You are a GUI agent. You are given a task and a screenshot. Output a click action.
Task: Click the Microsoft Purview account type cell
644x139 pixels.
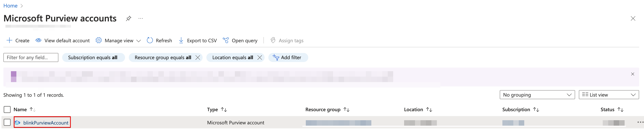click(x=236, y=123)
